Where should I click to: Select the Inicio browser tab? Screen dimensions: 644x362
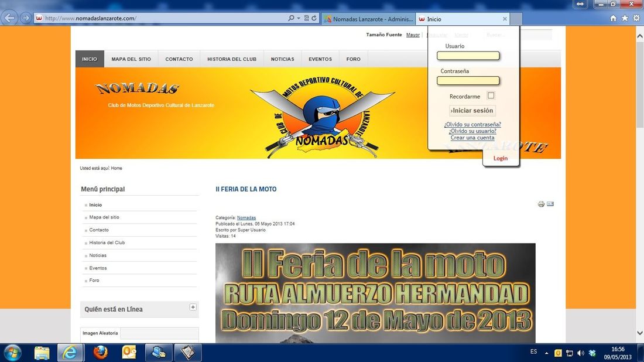point(463,19)
